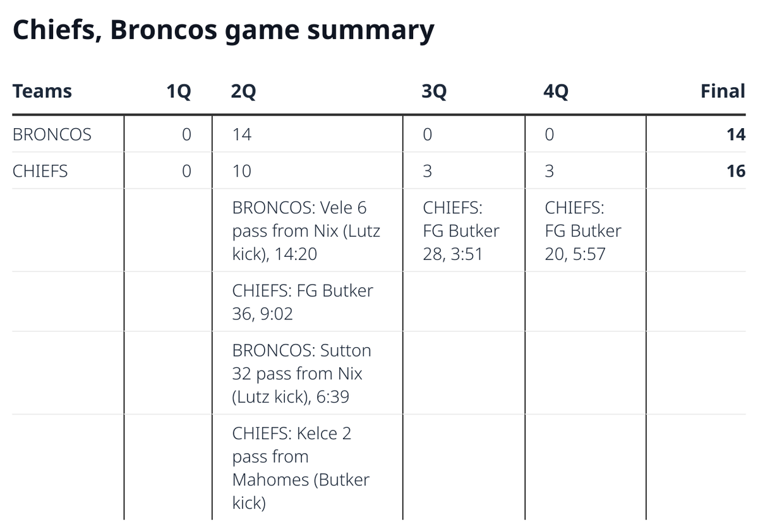Click the CHIEFS team row label
Viewport: 758px width, 532px height.
coord(40,171)
